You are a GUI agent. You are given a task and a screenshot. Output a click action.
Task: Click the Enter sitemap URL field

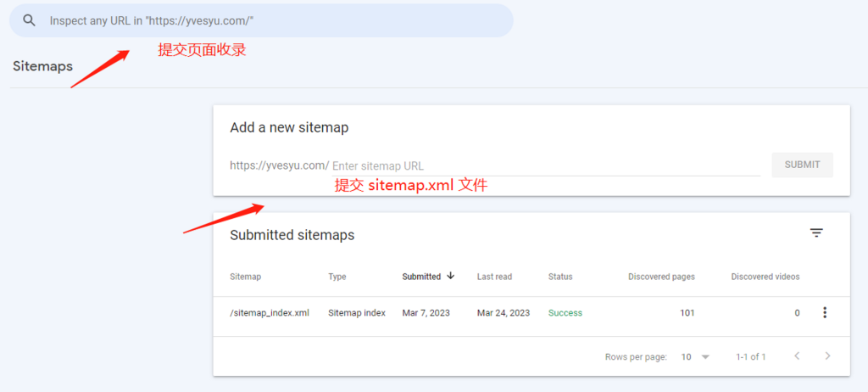point(546,165)
